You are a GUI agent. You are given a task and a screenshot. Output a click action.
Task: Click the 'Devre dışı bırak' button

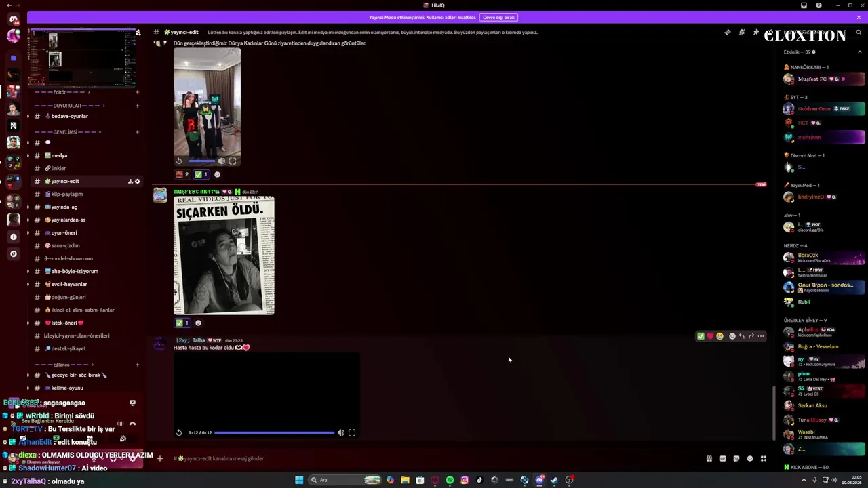(498, 17)
